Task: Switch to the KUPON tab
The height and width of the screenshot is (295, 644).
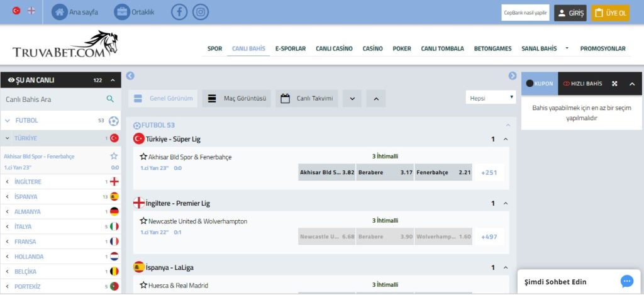Action: tap(540, 84)
